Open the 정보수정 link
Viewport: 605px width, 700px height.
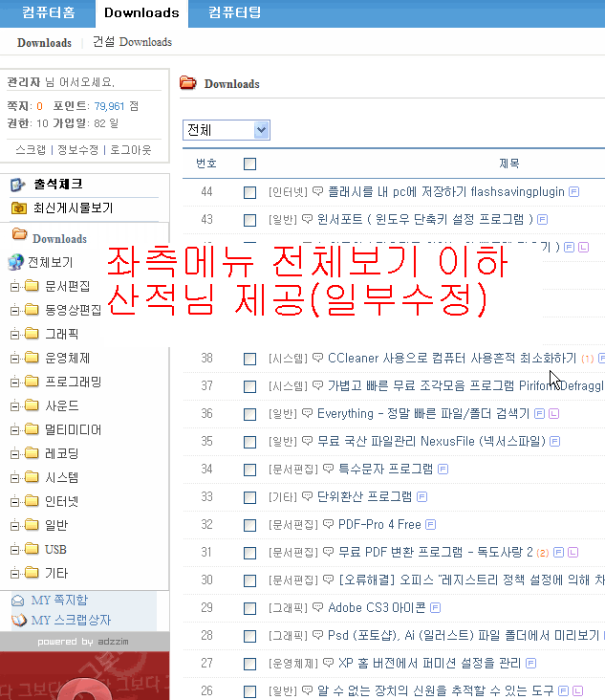(78, 149)
